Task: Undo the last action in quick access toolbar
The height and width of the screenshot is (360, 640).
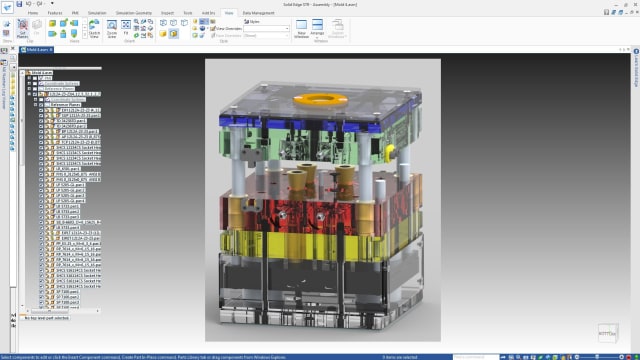Action: [x=29, y=4]
